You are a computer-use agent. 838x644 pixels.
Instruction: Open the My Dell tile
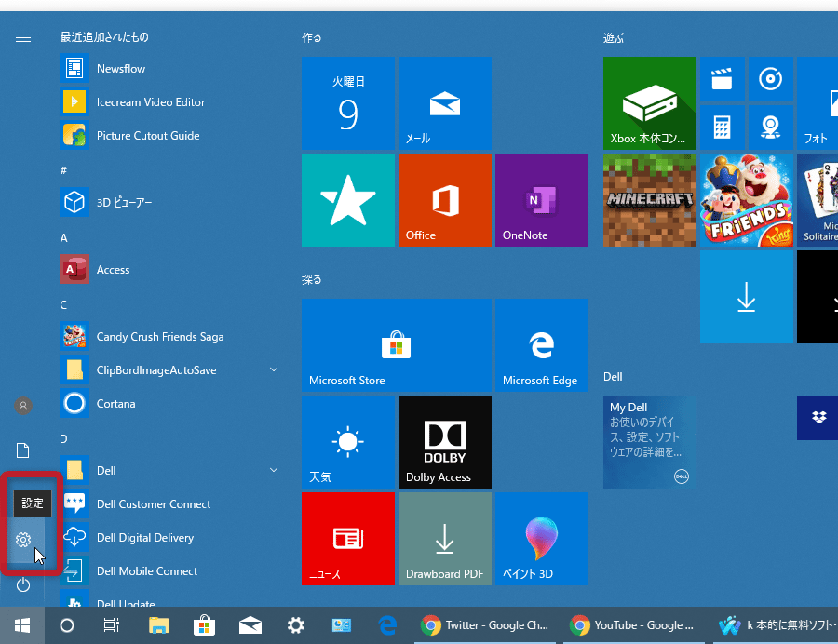pos(649,442)
